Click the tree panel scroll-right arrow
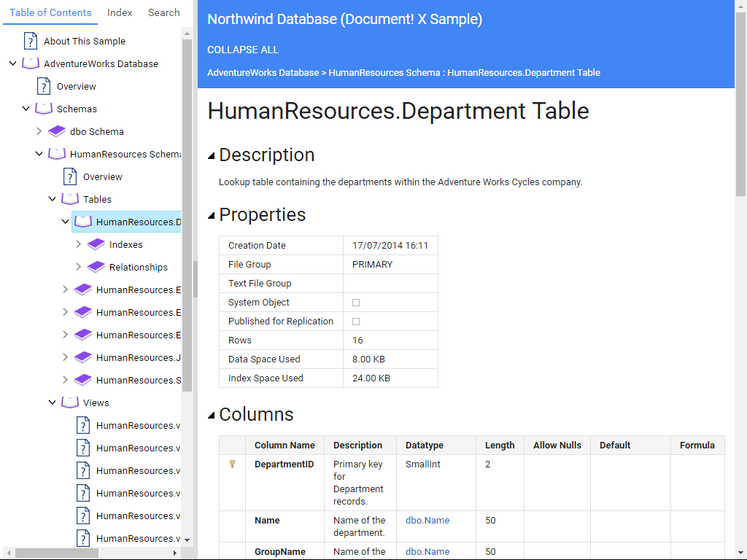This screenshot has width=747, height=560. click(175, 553)
